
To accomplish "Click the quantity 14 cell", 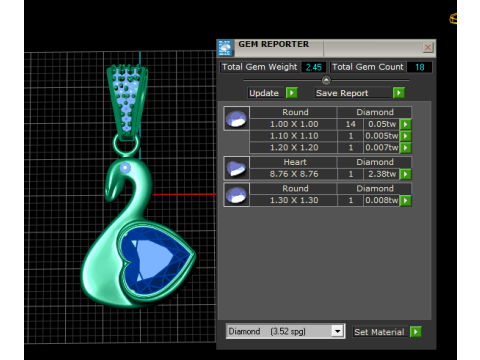I will pos(350,124).
